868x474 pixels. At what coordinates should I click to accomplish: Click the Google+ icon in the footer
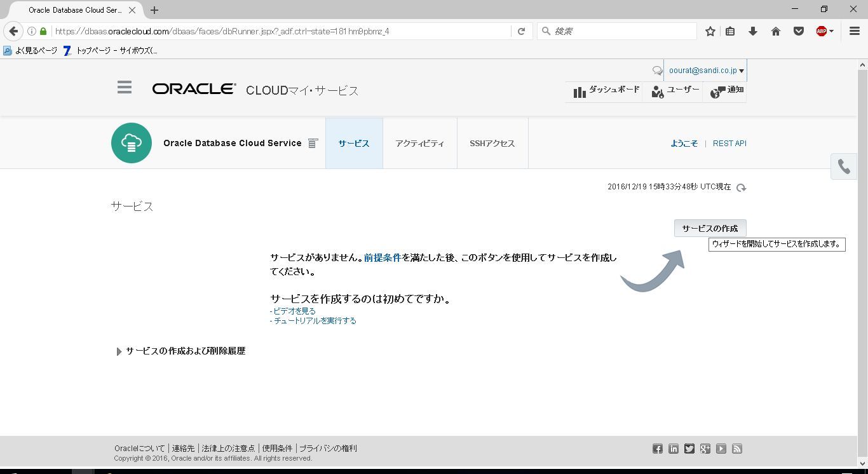705,449
